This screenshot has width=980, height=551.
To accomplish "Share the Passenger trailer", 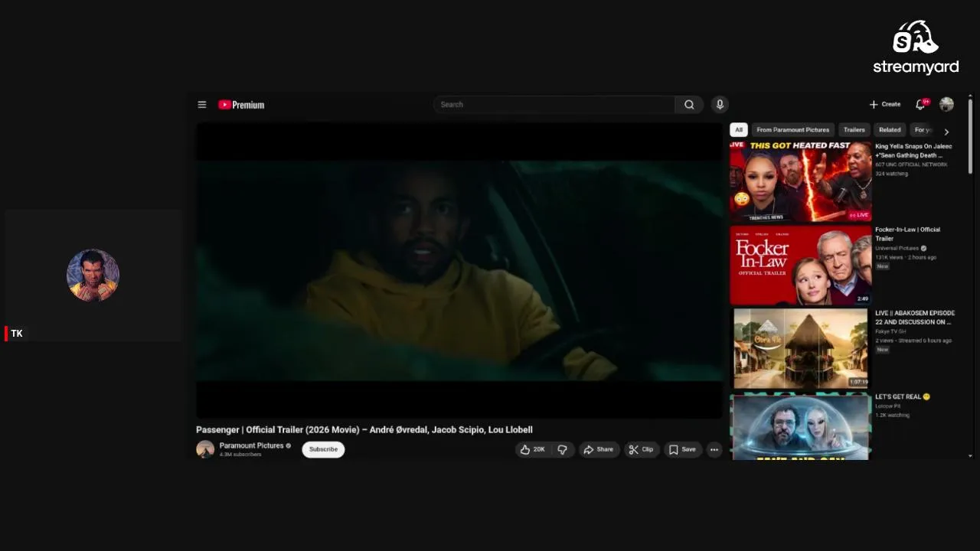I will pos(599,449).
